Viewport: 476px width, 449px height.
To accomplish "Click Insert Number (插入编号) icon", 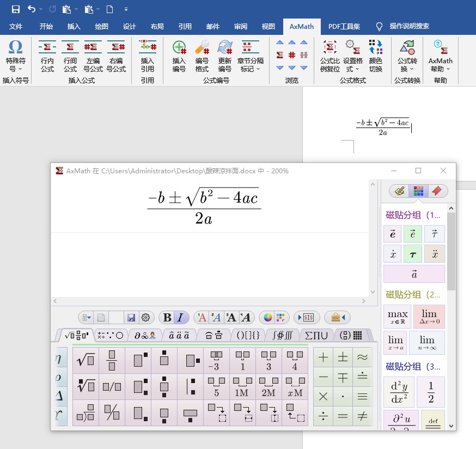I will [x=179, y=57].
